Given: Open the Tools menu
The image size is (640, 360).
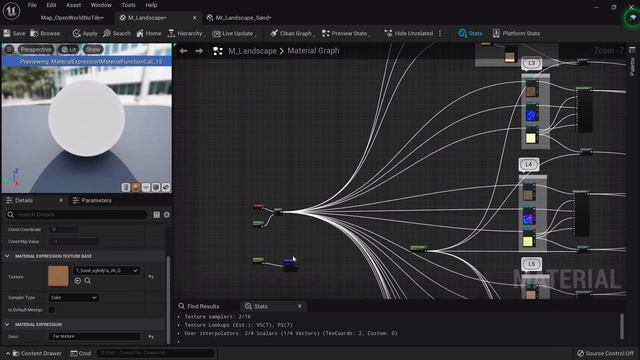Looking at the screenshot, I should point(128,5).
